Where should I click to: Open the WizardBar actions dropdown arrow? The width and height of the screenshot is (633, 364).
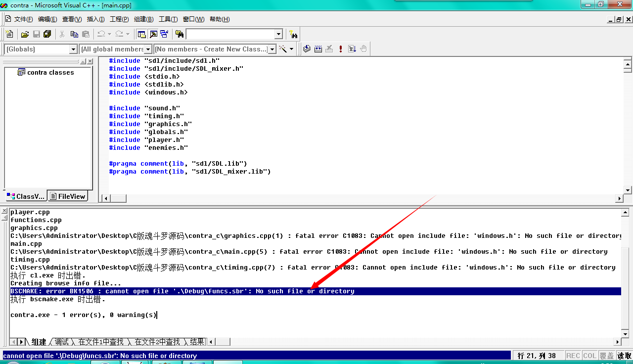point(292,49)
